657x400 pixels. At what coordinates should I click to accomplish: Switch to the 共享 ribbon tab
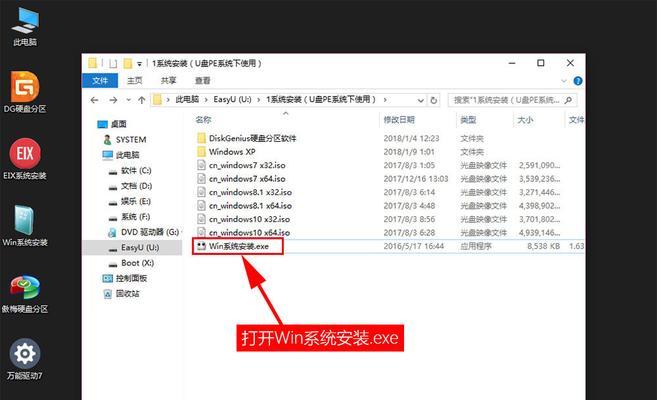[x=168, y=80]
